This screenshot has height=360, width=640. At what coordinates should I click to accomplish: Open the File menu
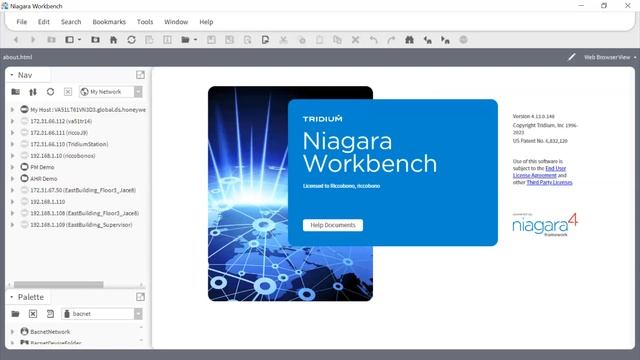click(22, 22)
